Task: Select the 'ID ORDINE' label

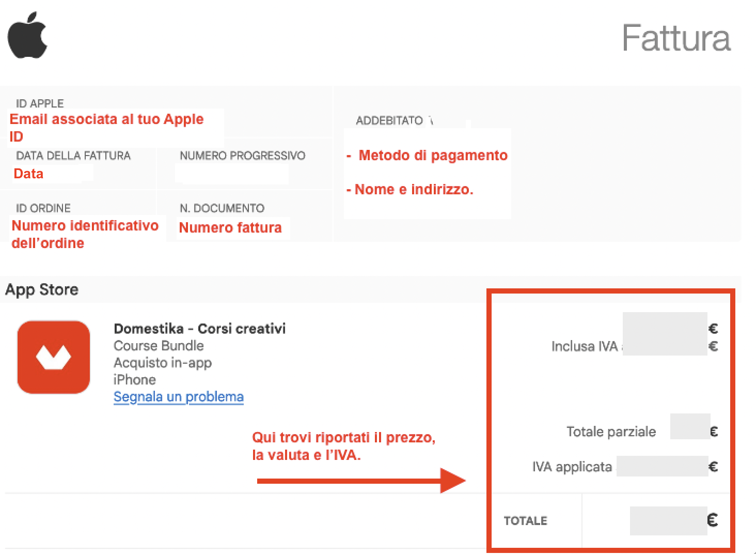Action: tap(43, 208)
